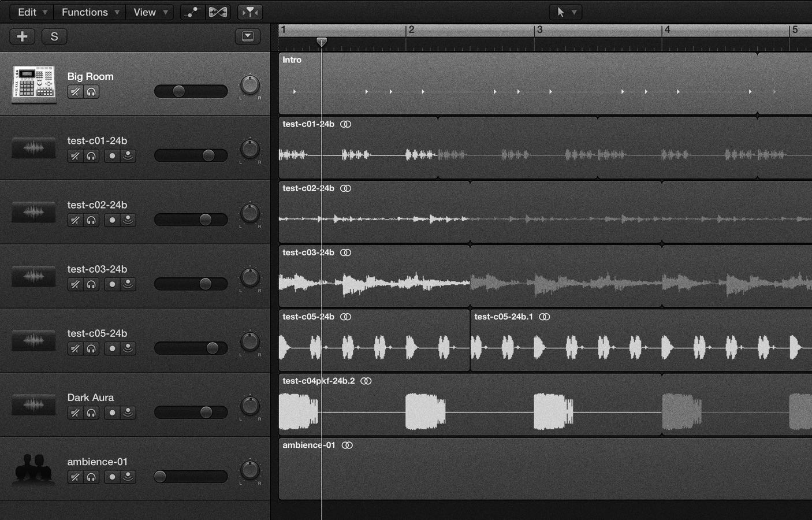
Task: Click the Flex bowtie icon in toolbar
Action: coord(218,12)
